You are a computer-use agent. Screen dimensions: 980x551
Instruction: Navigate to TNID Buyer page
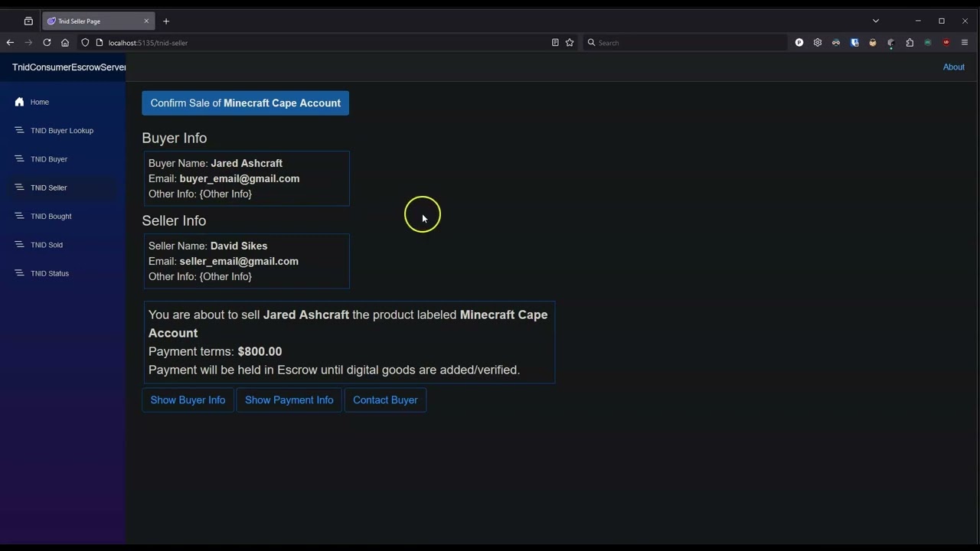coord(63,159)
